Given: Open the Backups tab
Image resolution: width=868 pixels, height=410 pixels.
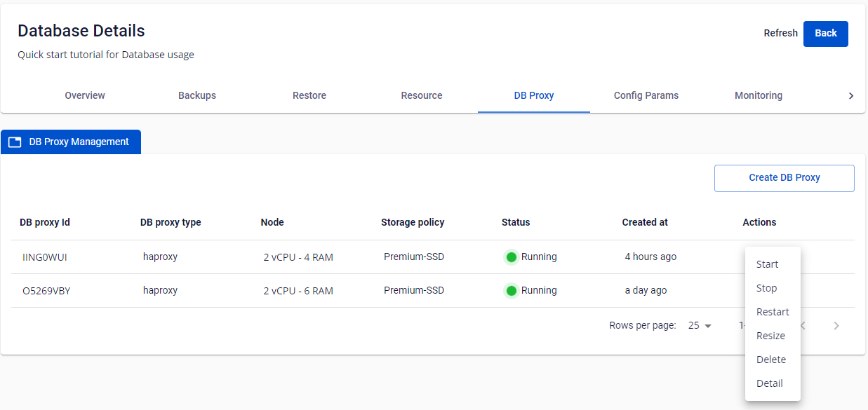Looking at the screenshot, I should (x=197, y=95).
